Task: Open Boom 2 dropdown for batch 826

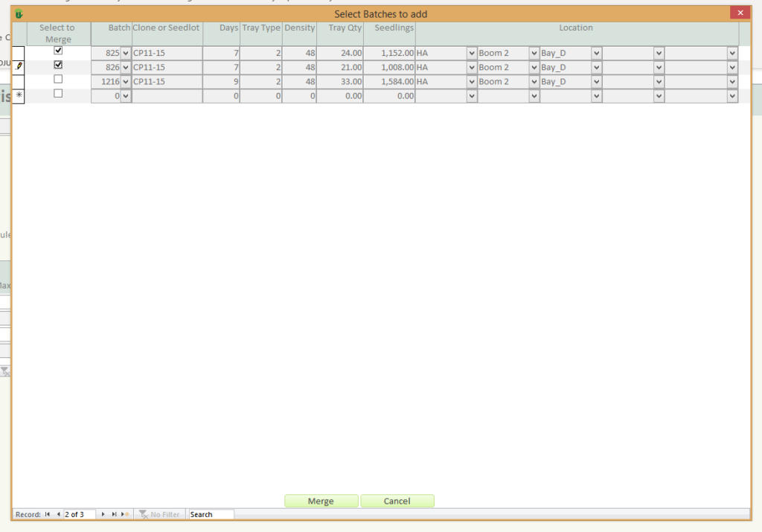Action: click(x=534, y=68)
